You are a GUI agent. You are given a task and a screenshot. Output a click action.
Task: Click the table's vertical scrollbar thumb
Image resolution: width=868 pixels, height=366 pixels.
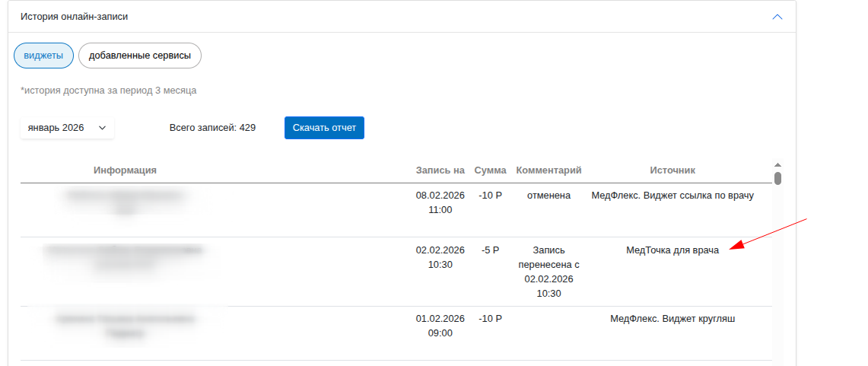[777, 179]
